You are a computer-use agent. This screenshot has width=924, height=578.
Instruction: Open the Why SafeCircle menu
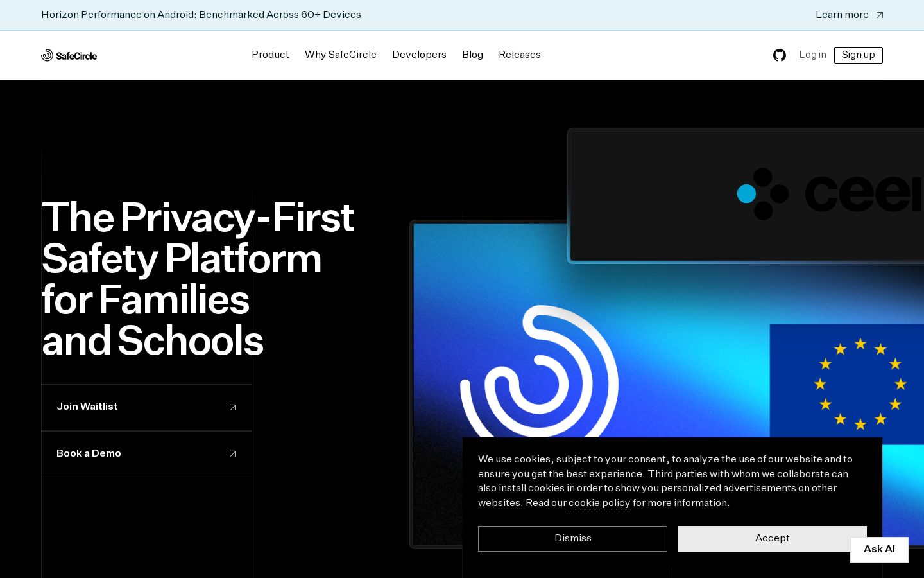point(341,55)
